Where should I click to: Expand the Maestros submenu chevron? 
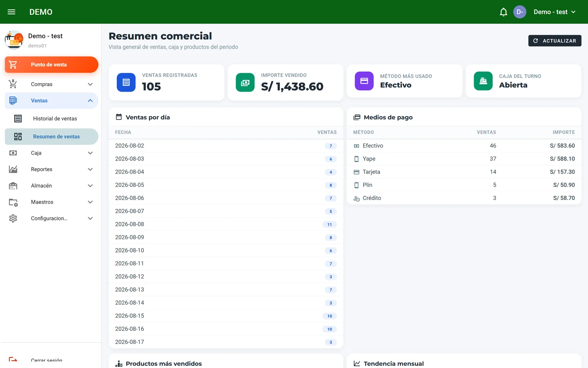coord(90,202)
